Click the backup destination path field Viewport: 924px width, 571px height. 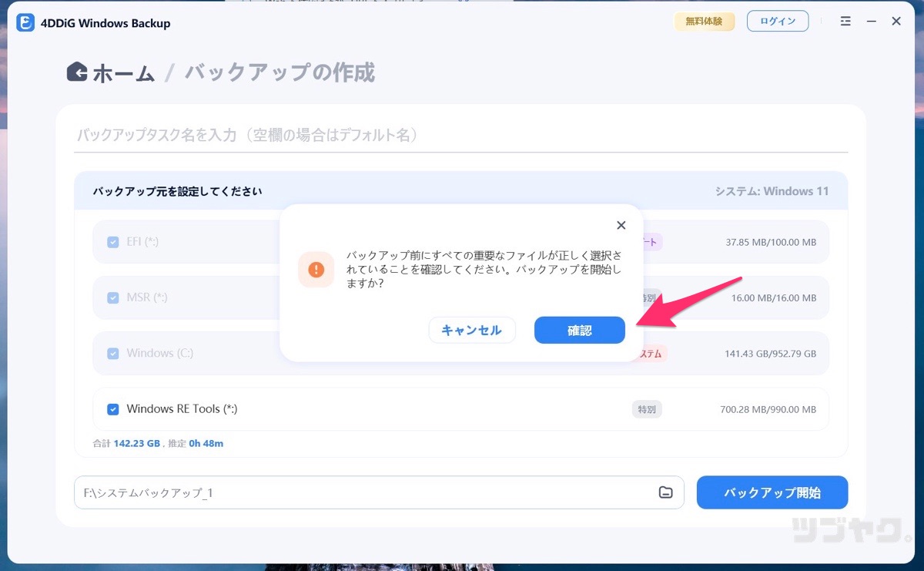pos(362,492)
